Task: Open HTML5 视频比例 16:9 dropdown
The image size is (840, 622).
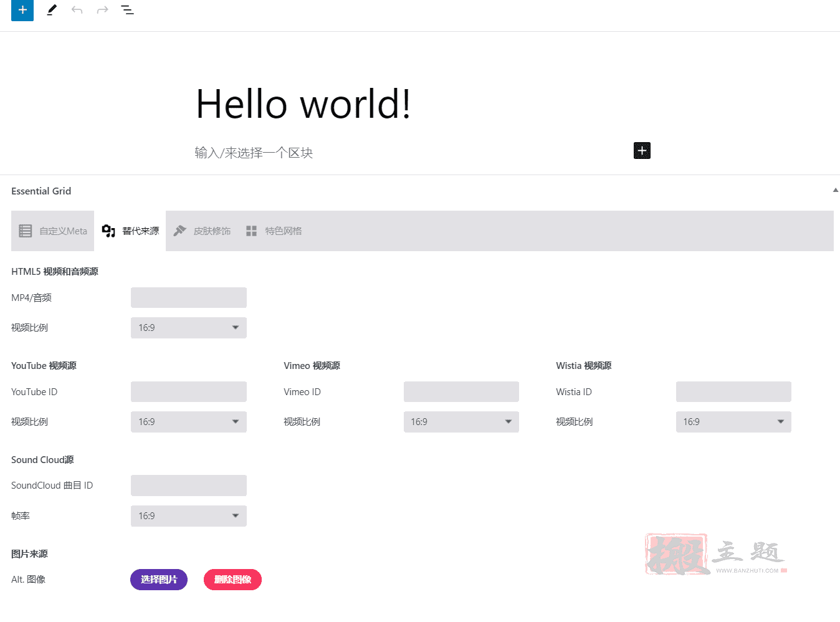Action: coord(189,328)
